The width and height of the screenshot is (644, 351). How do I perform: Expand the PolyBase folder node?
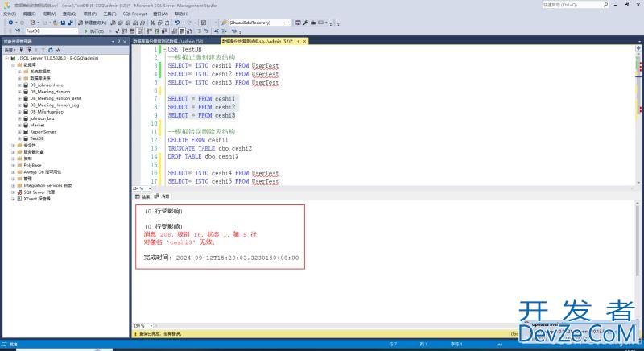point(13,166)
